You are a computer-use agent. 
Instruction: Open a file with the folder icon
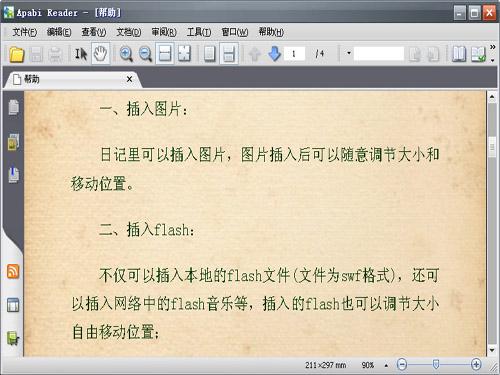click(x=17, y=54)
